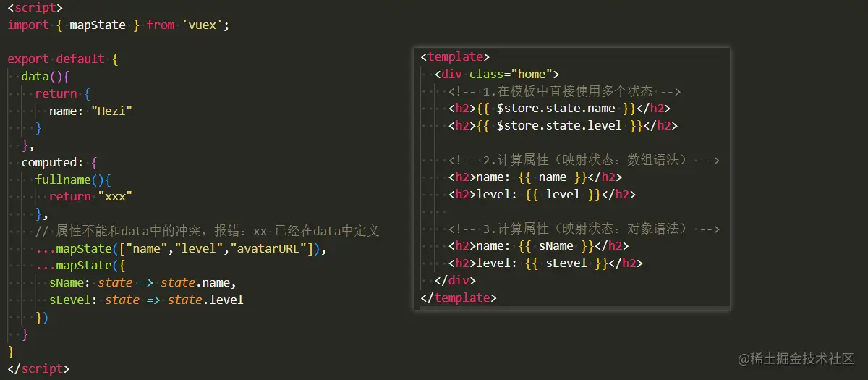Click the closing </div> tag
The height and width of the screenshot is (380, 868).
[x=456, y=280]
